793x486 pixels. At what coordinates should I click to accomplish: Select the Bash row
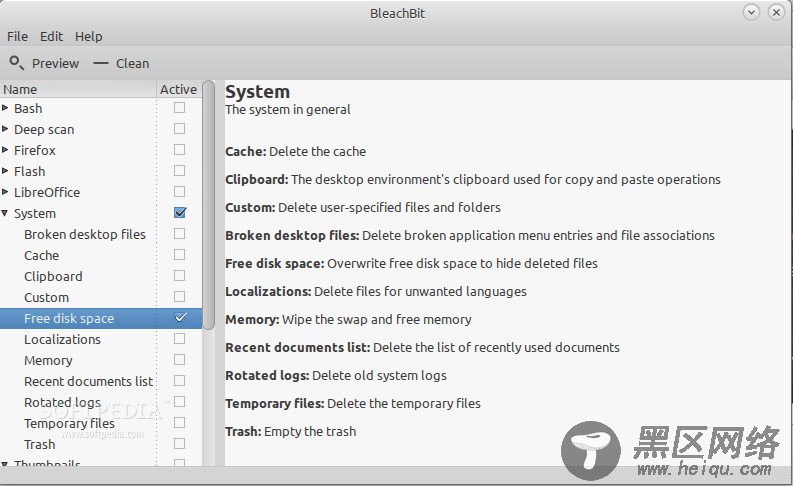[101, 108]
